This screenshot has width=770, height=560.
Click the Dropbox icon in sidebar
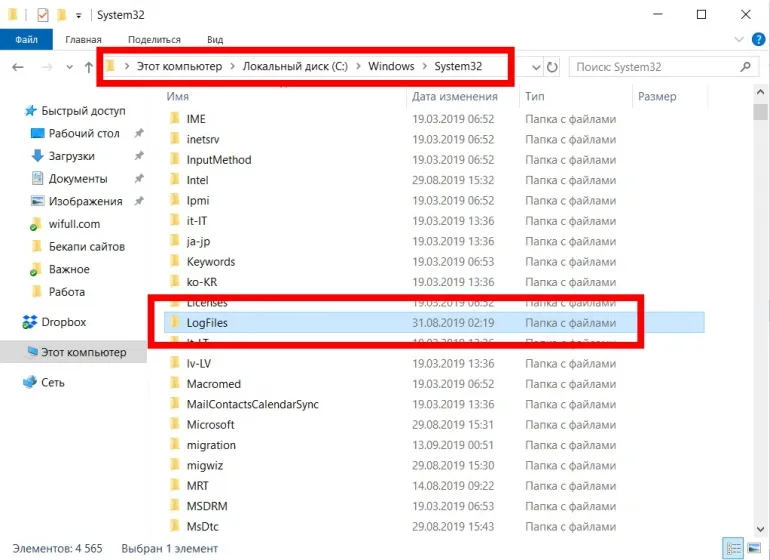click(31, 322)
